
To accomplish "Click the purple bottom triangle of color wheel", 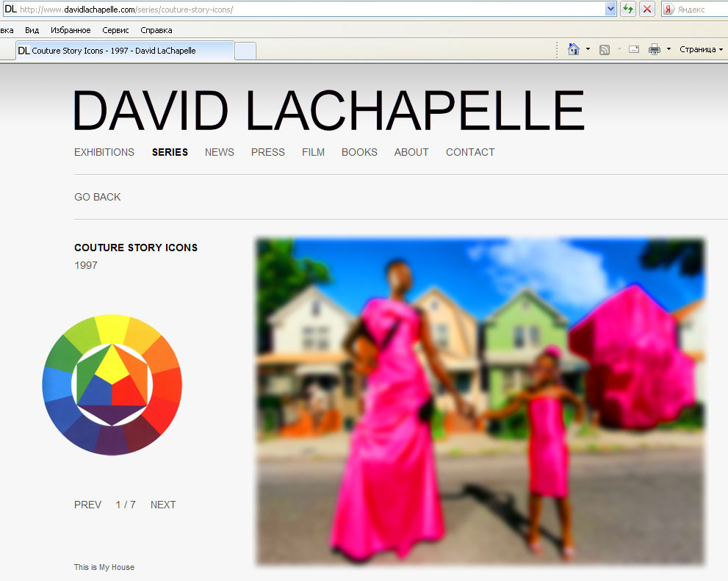I will point(112,414).
